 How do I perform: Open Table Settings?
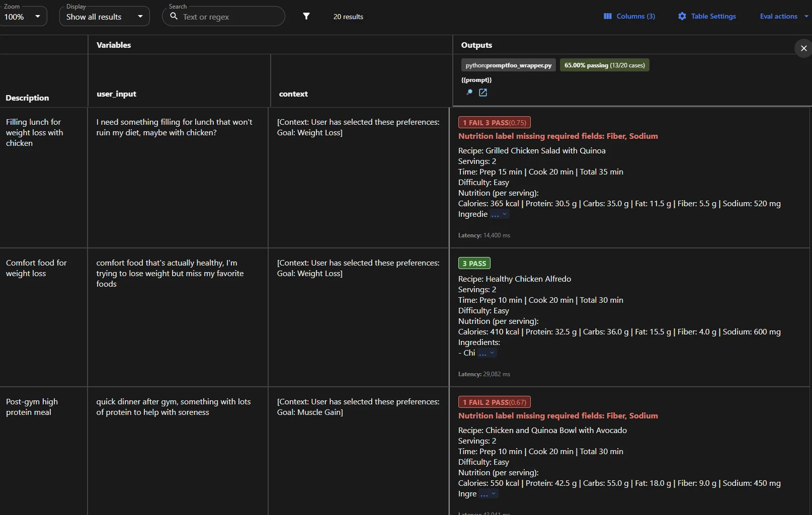pyautogui.click(x=707, y=16)
